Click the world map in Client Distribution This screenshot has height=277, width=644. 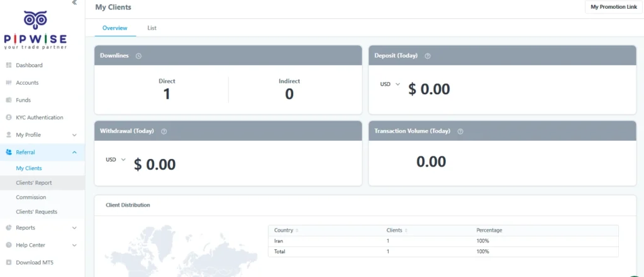point(180,251)
